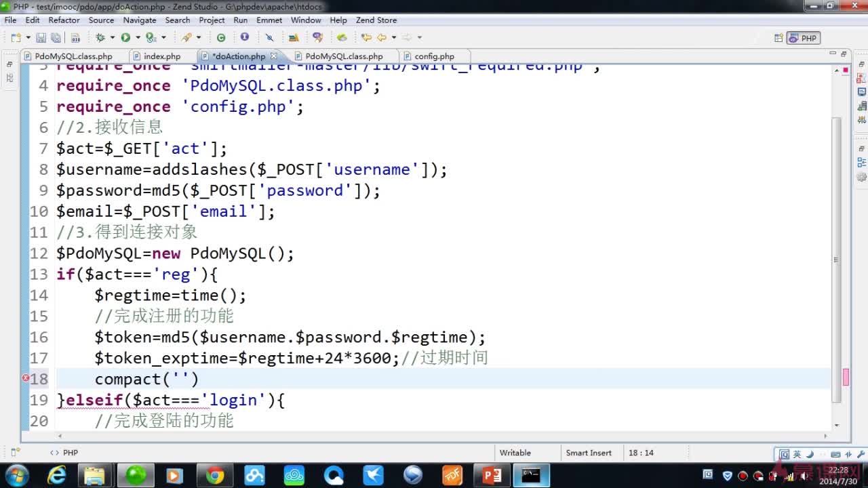Viewport: 868px width, 488px height.
Task: Open Chrome from the taskbar
Action: [215, 476]
